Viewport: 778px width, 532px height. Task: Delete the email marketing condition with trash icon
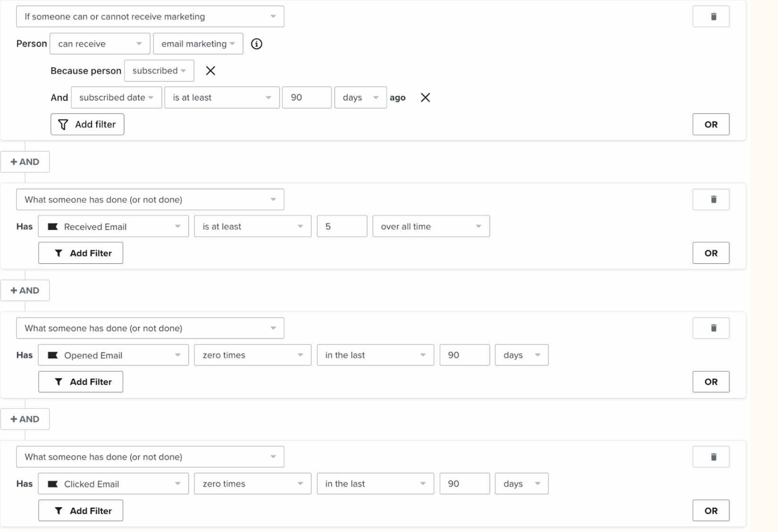[710, 17]
